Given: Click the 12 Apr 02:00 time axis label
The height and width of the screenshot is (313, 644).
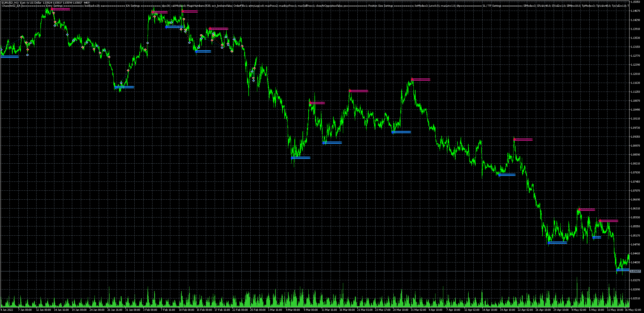Looking at the screenshot, I should tap(472, 310).
